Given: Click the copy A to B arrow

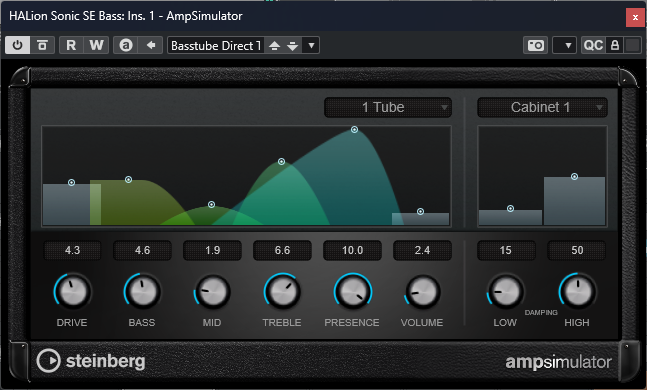Looking at the screenshot, I should (151, 45).
